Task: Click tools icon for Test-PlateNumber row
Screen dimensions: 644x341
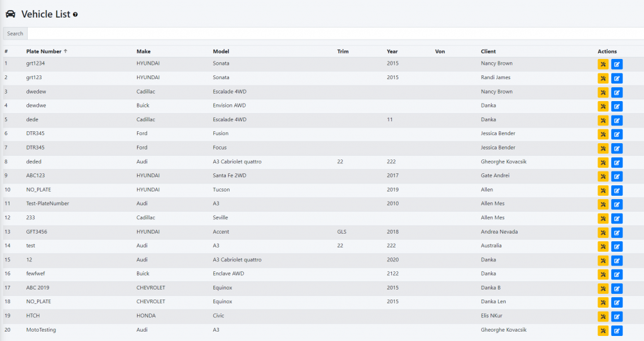Action: (602, 204)
